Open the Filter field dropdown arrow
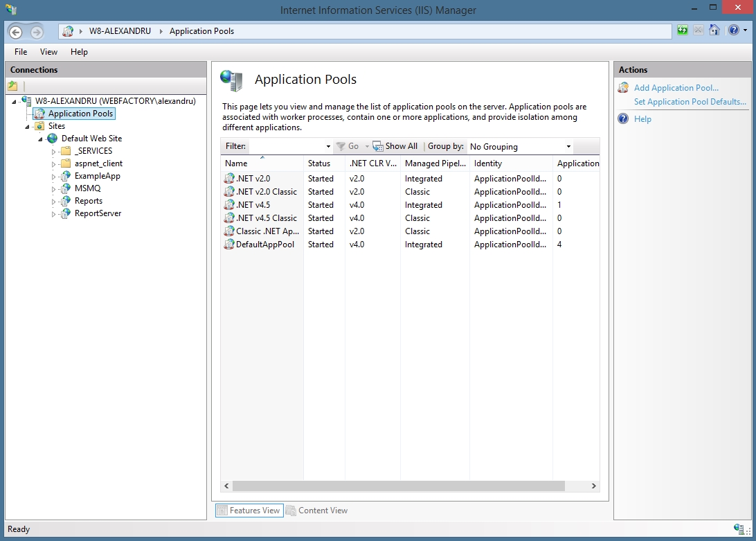 coord(328,147)
